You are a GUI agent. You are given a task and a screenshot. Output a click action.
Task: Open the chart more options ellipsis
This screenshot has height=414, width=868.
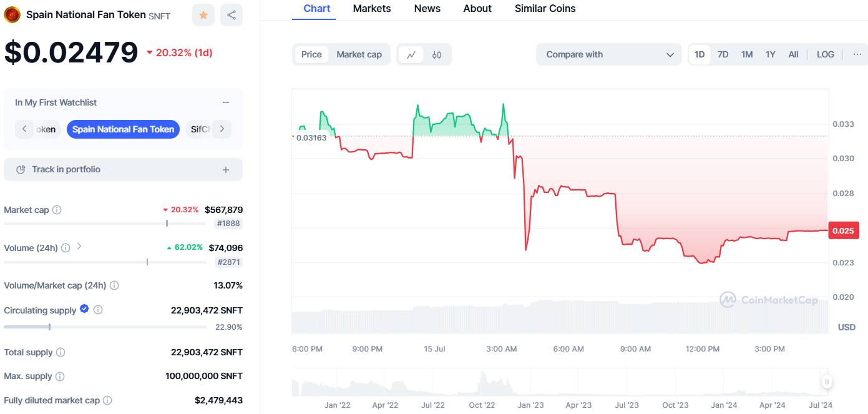coord(857,54)
